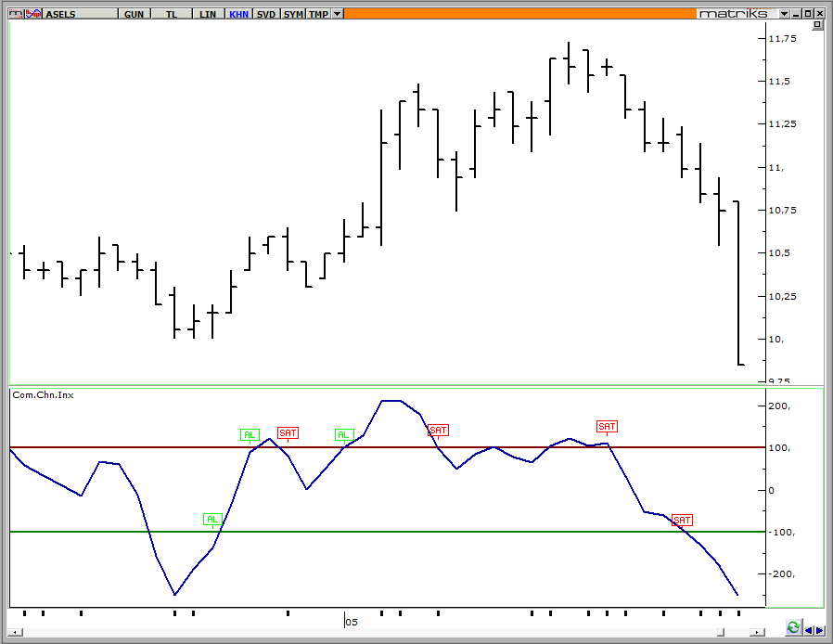Image resolution: width=833 pixels, height=644 pixels.
Task: Click the TL currency button
Action: tap(172, 14)
